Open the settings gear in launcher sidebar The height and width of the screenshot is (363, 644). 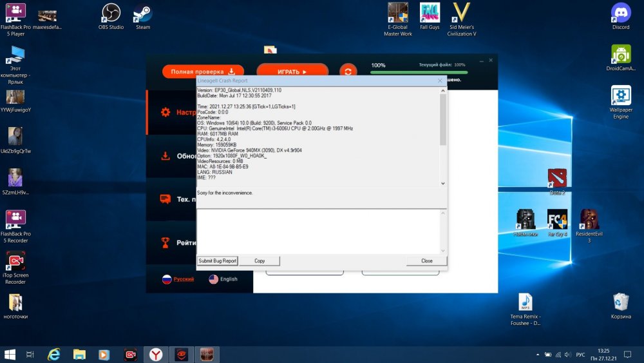[166, 112]
